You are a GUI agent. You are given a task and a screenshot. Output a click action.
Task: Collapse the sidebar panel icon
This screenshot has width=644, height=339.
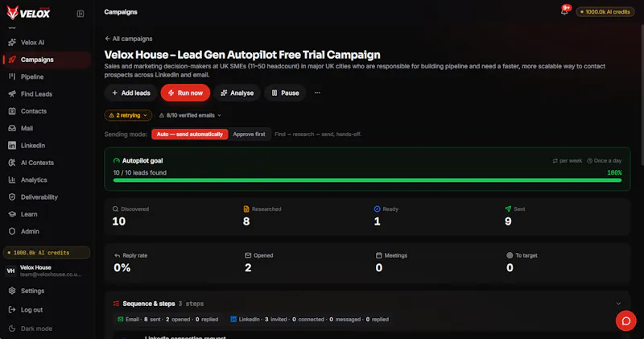80,14
